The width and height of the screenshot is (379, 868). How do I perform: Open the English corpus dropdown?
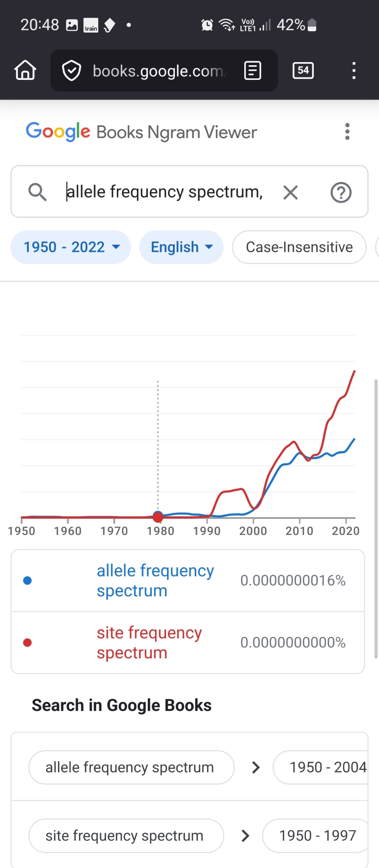click(181, 247)
